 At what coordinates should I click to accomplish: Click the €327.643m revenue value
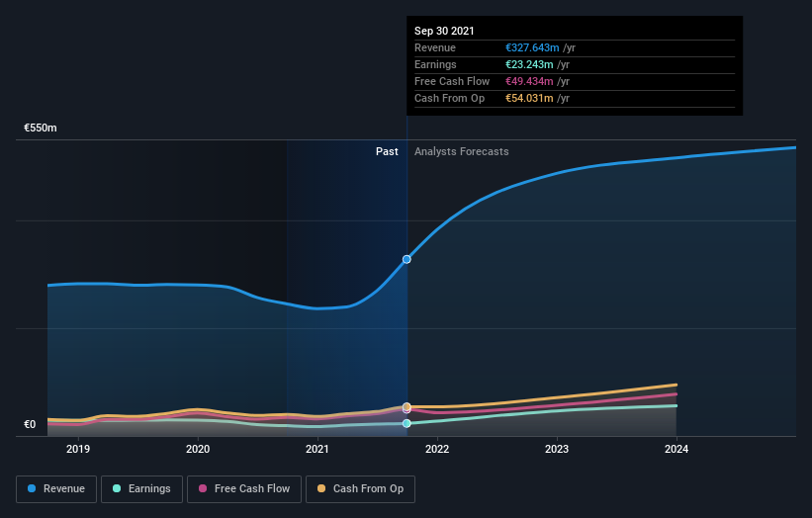tap(532, 47)
